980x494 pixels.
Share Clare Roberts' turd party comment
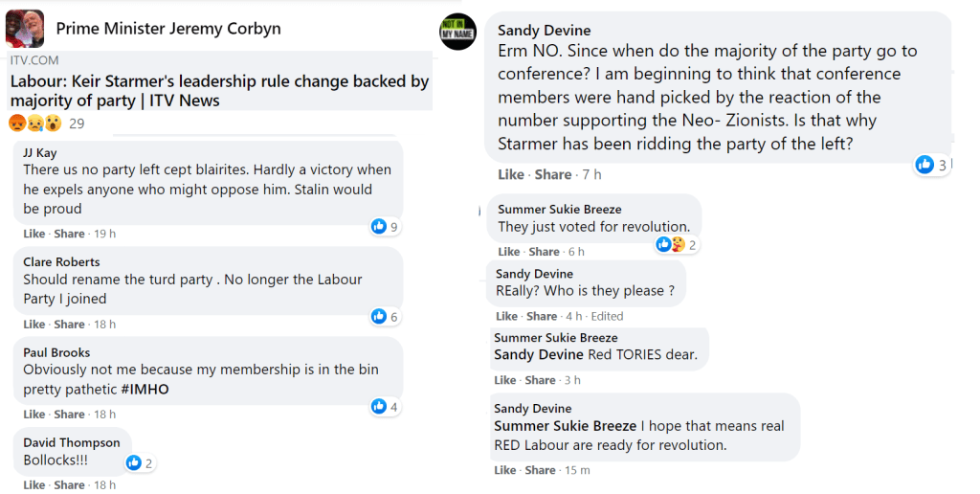click(x=69, y=325)
